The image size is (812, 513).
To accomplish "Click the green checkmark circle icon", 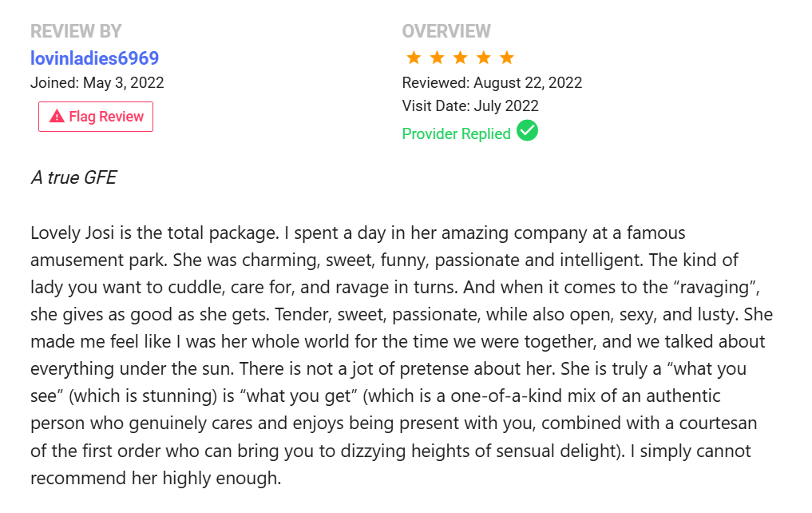I will coord(527,130).
